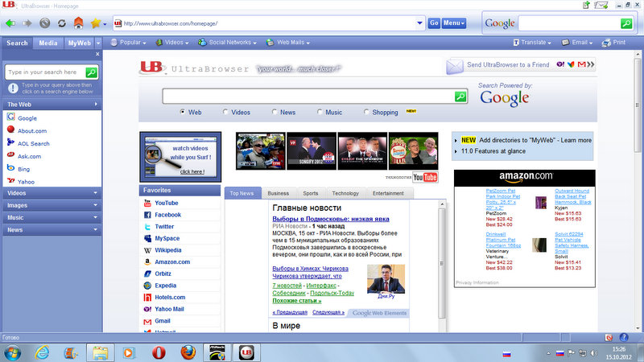Stop page loading with the stop icon

(x=45, y=23)
